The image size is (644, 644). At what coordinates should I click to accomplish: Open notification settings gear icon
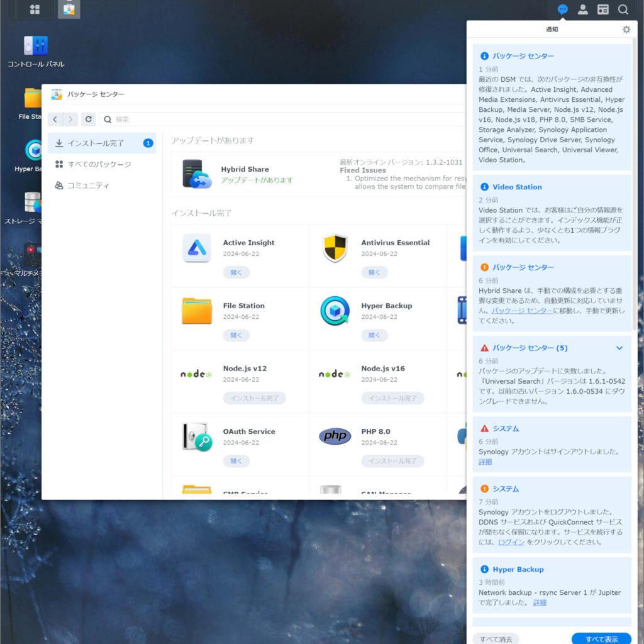(x=626, y=30)
